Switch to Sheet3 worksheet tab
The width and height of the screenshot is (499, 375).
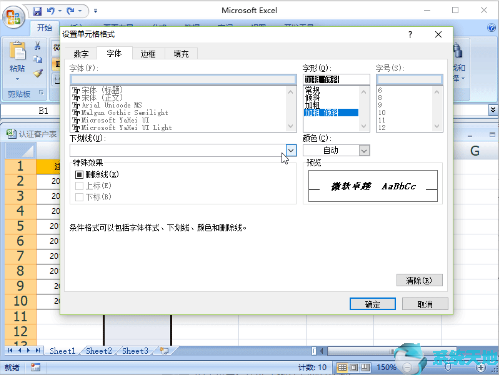click(135, 351)
